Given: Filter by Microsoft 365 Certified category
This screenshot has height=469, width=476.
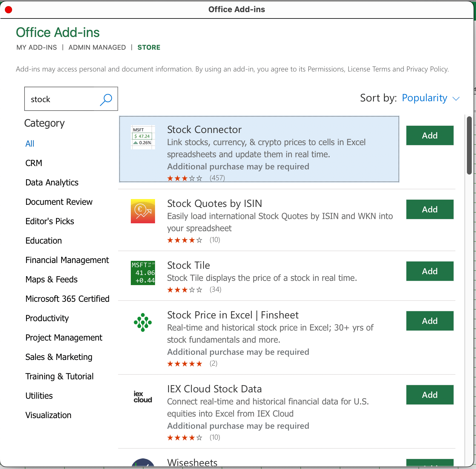Looking at the screenshot, I should [x=68, y=299].
